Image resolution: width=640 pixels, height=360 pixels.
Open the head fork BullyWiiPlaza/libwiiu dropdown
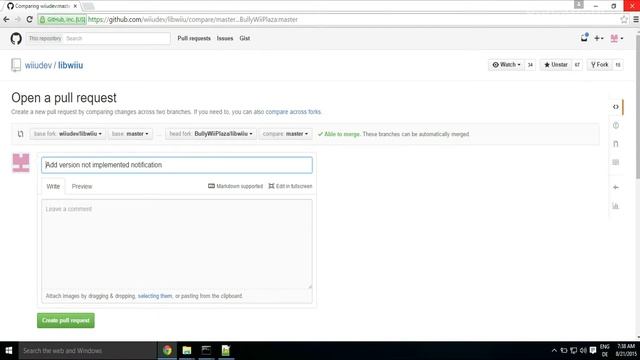click(211, 134)
